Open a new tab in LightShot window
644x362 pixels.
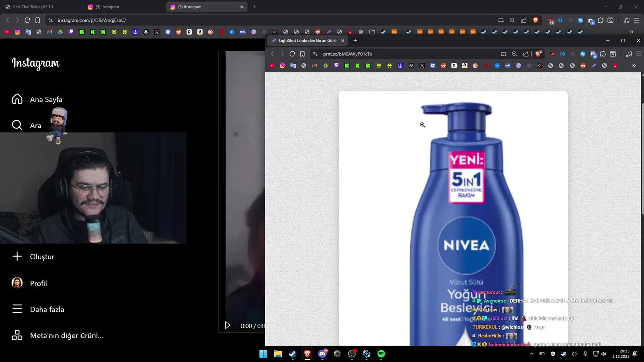(x=355, y=40)
